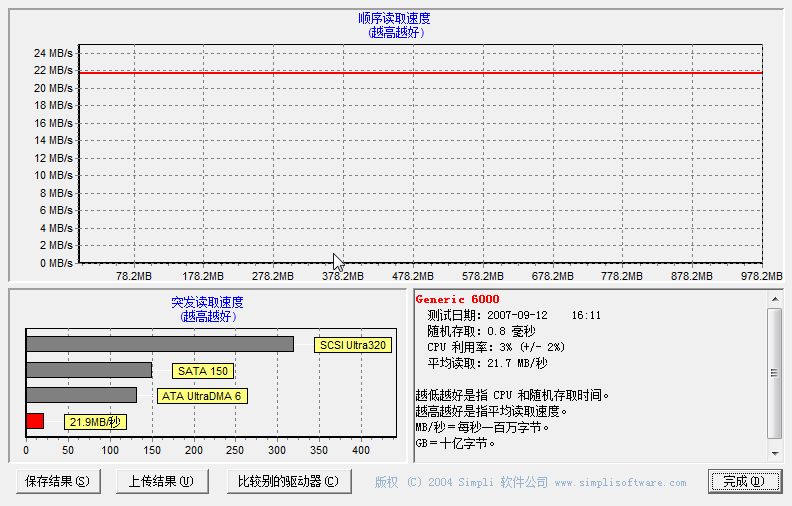Click the 随机存取: 0.8 毫秒 line

click(481, 332)
